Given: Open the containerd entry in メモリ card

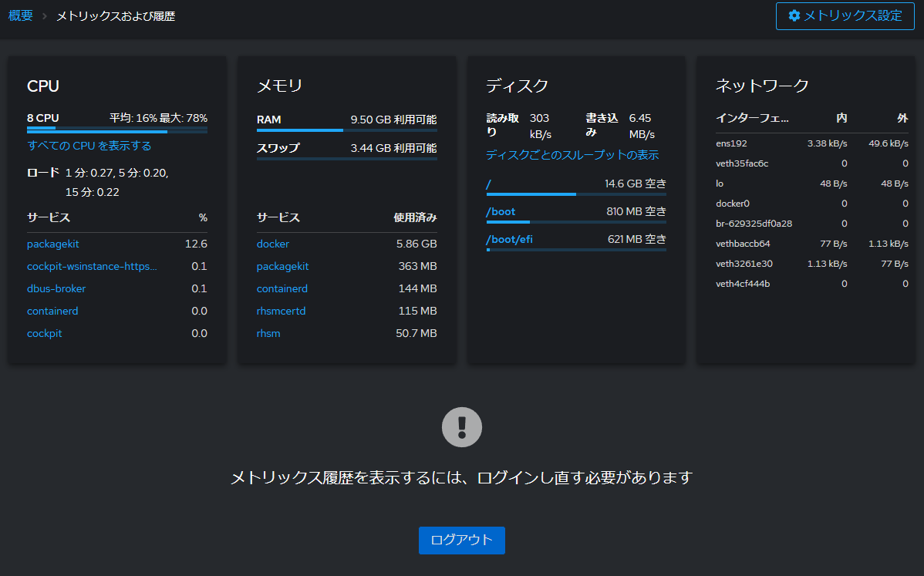Looking at the screenshot, I should pos(282,288).
